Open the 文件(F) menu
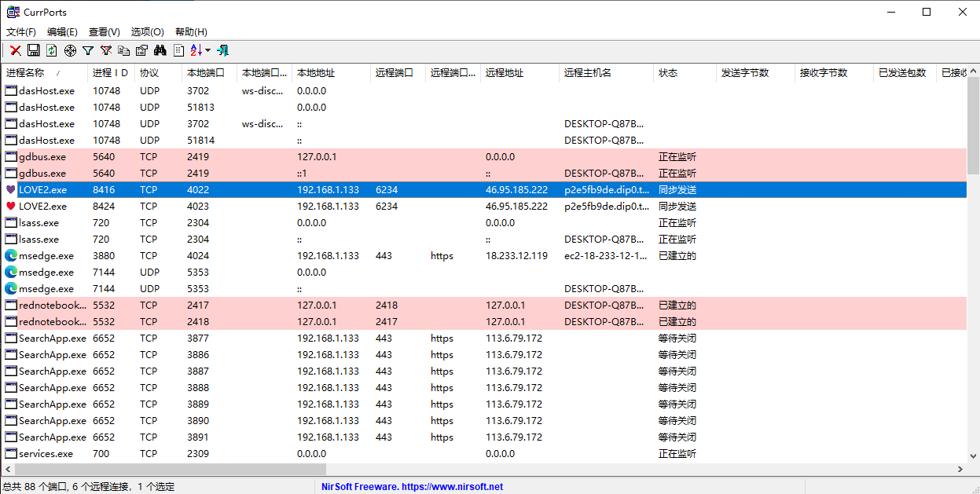This screenshot has width=980, height=494. click(21, 32)
